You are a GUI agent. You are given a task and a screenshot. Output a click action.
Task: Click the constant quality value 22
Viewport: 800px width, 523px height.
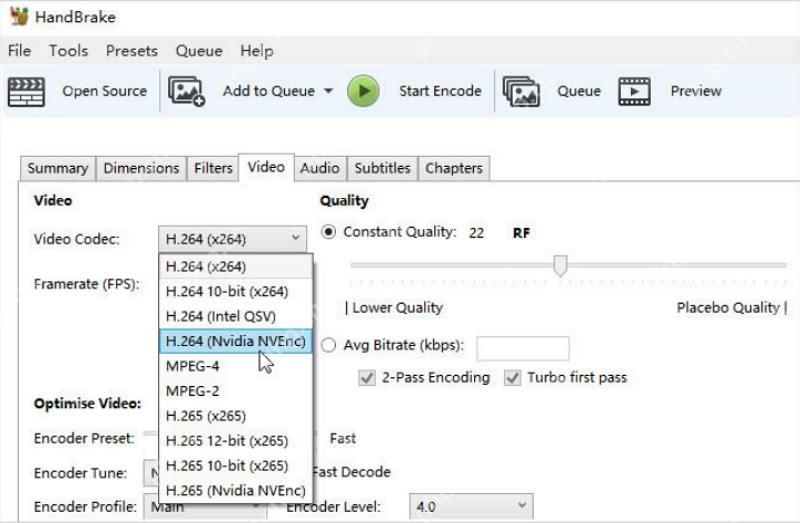click(477, 233)
